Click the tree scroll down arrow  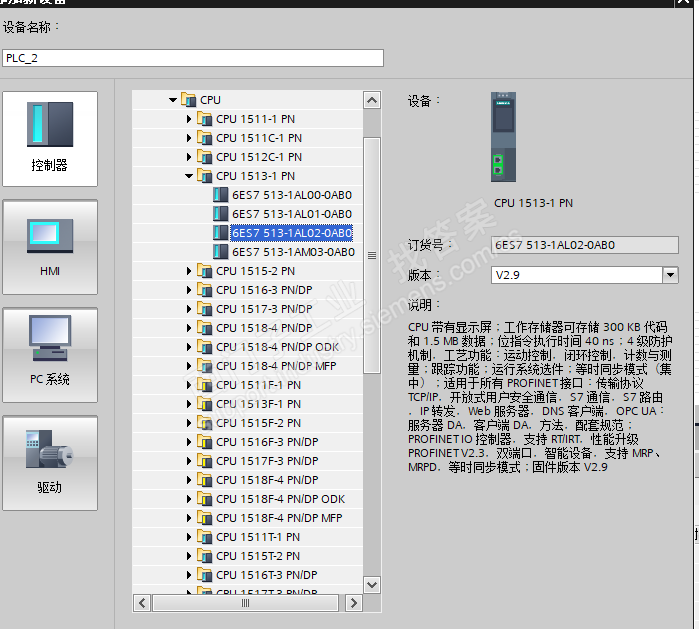point(372,584)
